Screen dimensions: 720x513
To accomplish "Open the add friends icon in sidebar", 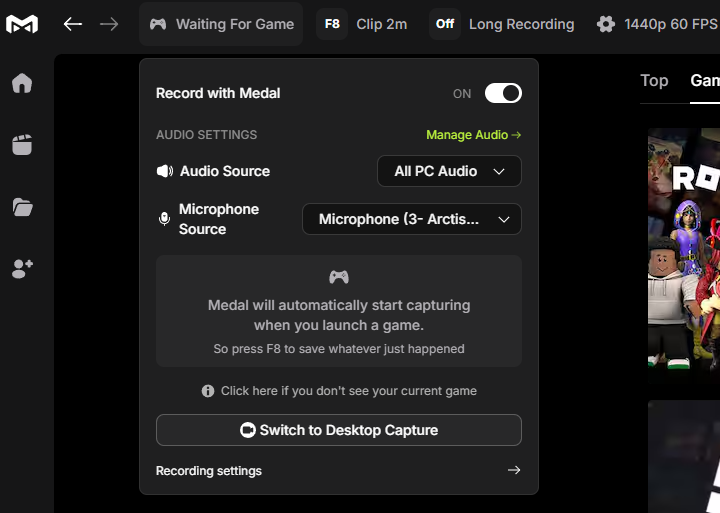I will [x=22, y=269].
